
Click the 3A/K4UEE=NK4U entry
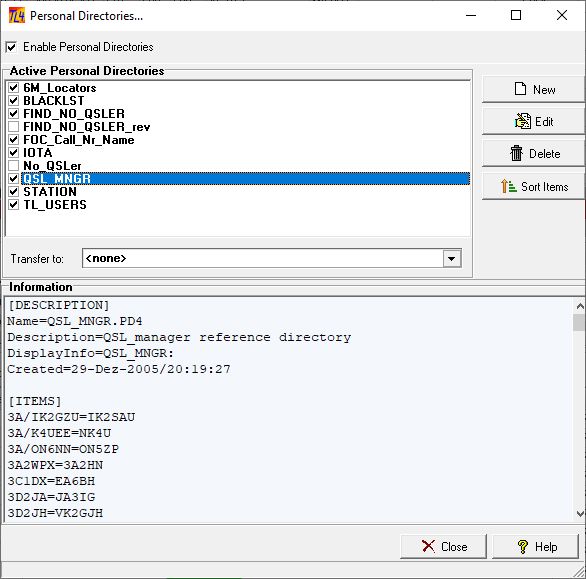click(x=59, y=433)
